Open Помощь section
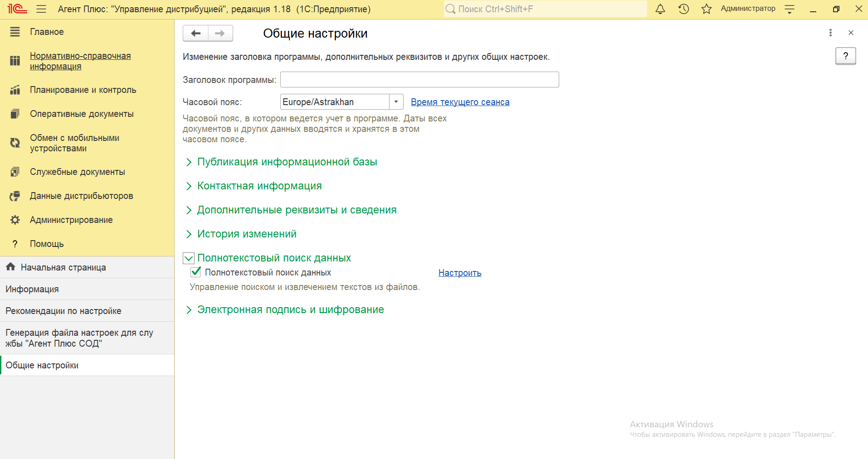 [47, 244]
